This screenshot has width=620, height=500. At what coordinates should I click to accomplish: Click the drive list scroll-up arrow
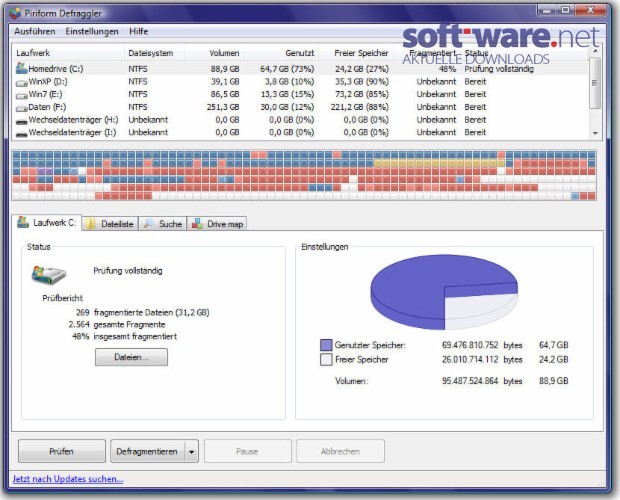(x=595, y=51)
